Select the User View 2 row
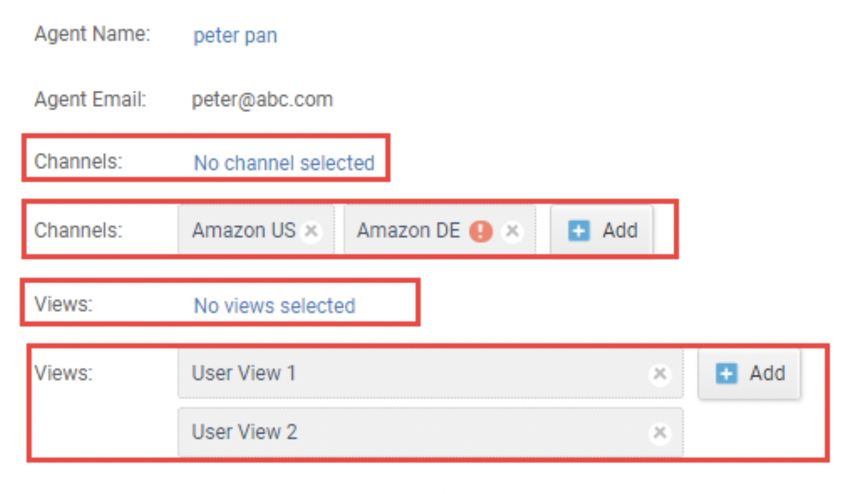Viewport: 868px width, 494px height. click(430, 432)
